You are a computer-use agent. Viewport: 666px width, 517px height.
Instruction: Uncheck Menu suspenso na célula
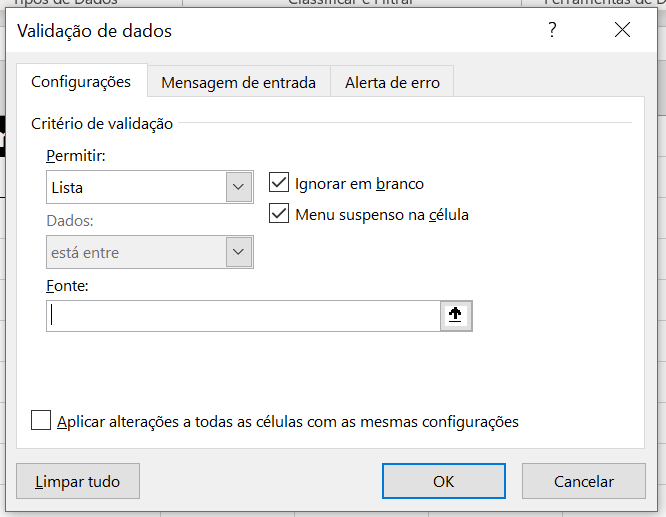(x=280, y=214)
